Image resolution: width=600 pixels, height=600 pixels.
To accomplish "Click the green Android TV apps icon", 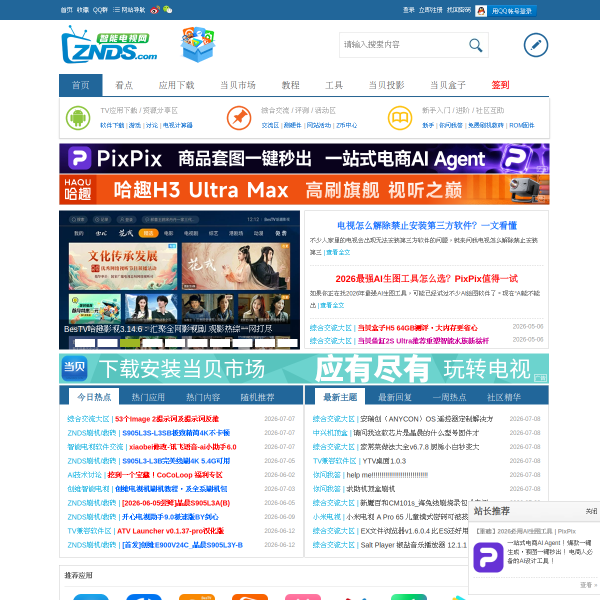I will click(78, 118).
